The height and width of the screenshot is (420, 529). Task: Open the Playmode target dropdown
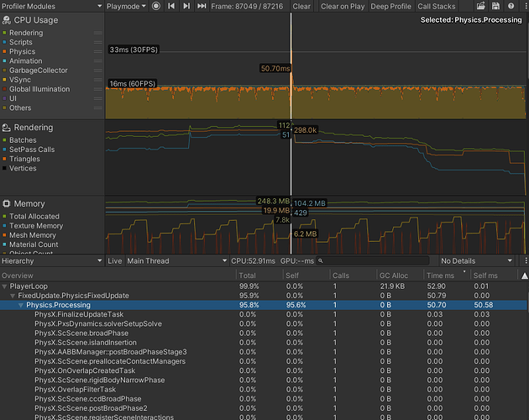pos(128,6)
